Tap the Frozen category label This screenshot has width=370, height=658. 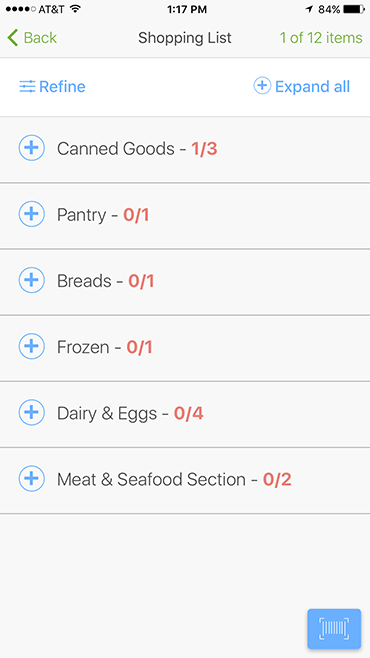coord(83,347)
